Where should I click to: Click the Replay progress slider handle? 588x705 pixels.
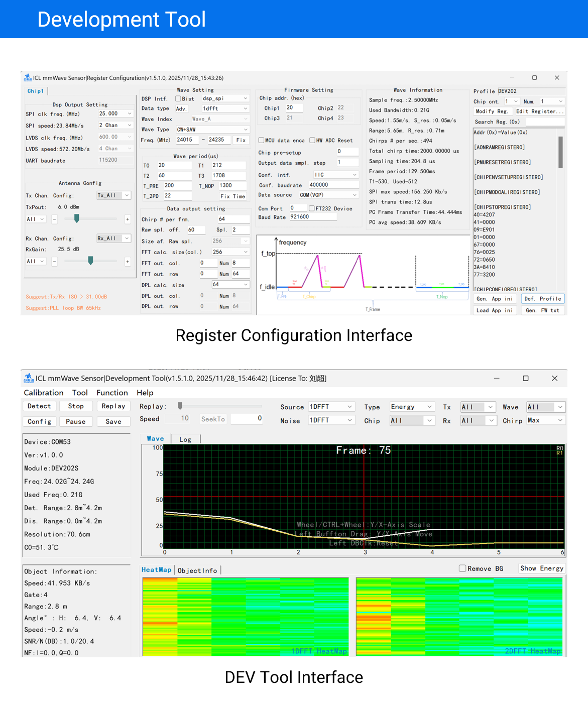(x=180, y=406)
